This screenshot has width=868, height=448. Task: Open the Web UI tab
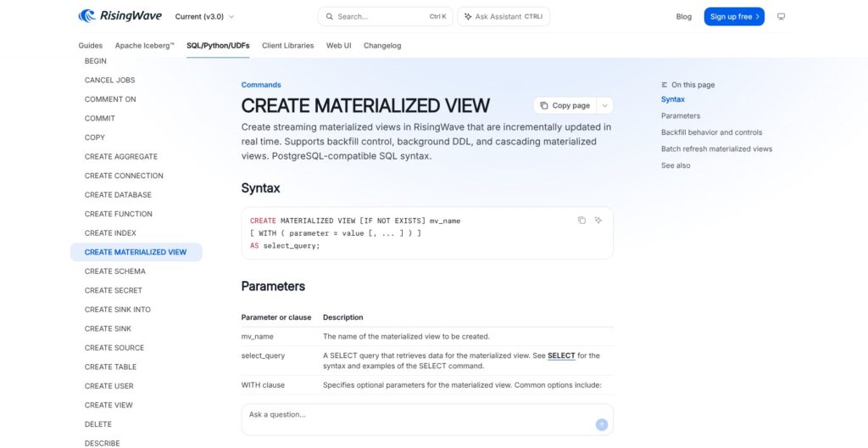click(338, 46)
